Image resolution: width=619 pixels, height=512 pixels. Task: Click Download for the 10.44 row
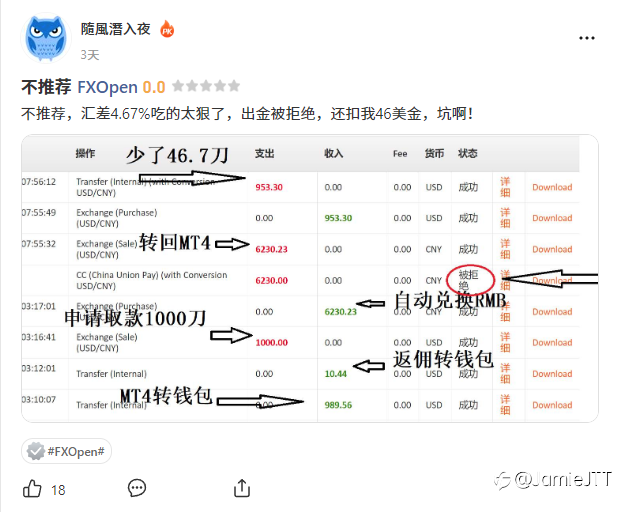(552, 373)
